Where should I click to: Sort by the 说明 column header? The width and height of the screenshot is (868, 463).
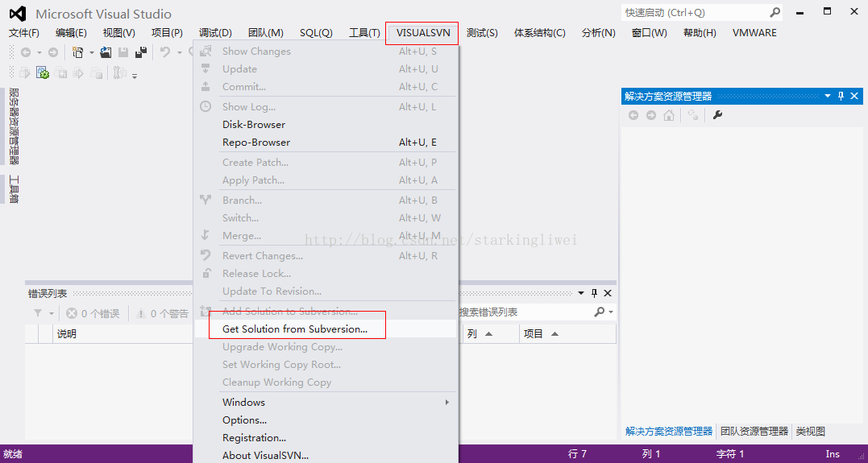[x=123, y=334]
